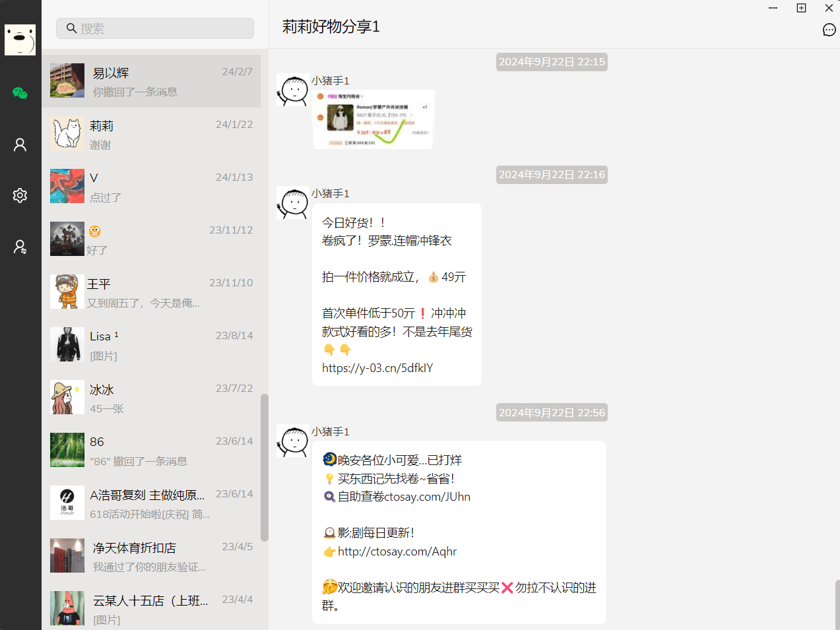Open the conversation with 王平
The image size is (840, 630).
pyautogui.click(x=152, y=292)
